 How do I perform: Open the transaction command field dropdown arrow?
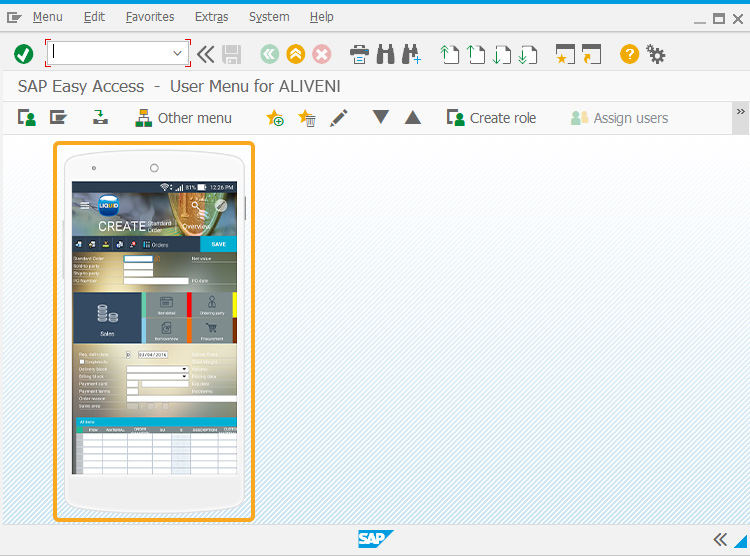[177, 53]
